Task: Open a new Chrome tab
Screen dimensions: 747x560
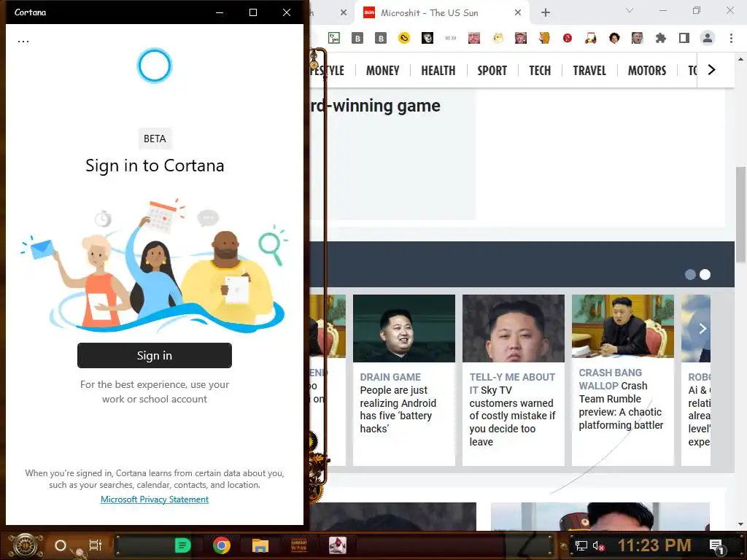Action: [x=546, y=13]
